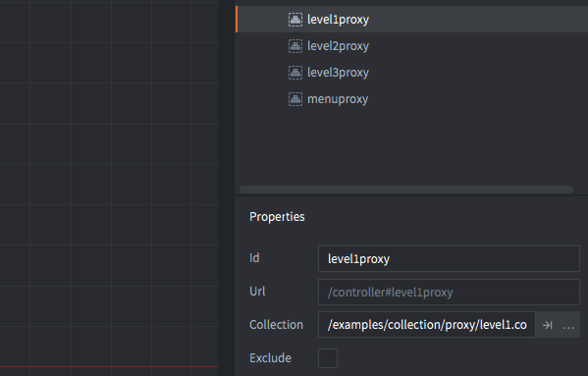
Task: Click the Exclude property label
Action: 270,358
